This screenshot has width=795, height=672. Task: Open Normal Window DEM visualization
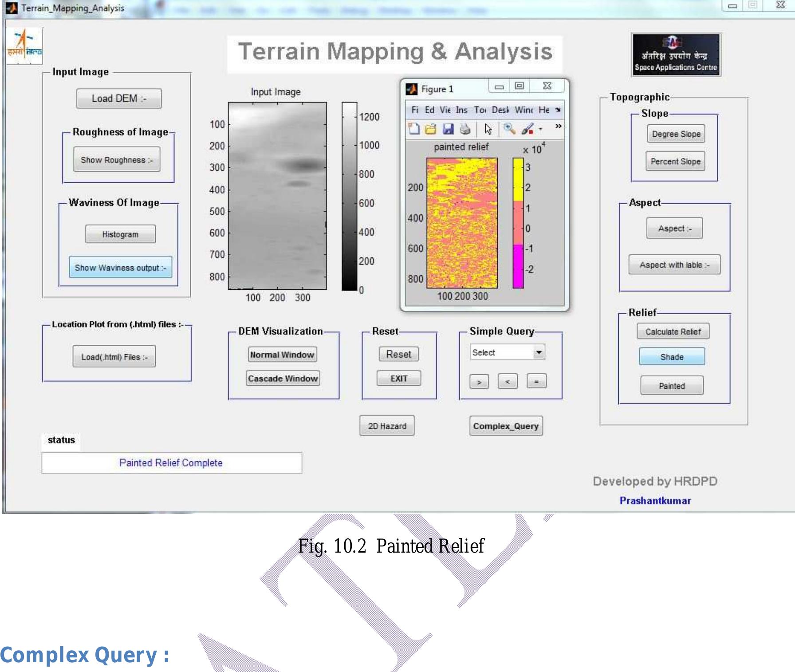click(x=282, y=355)
